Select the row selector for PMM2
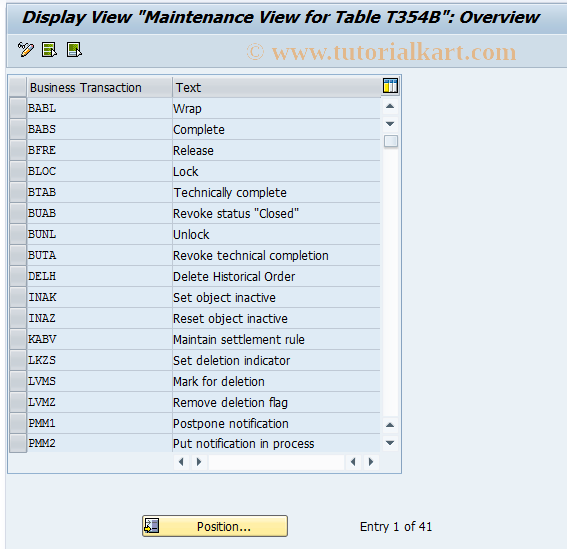The image size is (567, 549). pos(18,443)
